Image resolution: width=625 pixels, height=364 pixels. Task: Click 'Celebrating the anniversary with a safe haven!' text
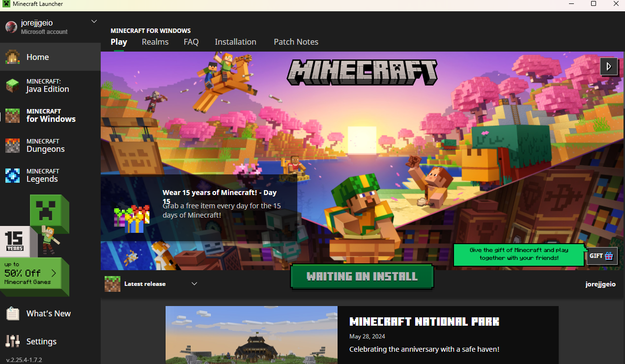coord(424,349)
